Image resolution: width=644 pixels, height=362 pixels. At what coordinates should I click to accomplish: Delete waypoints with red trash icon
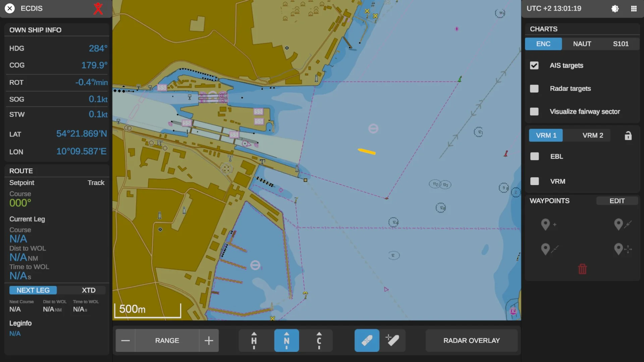pyautogui.click(x=582, y=269)
